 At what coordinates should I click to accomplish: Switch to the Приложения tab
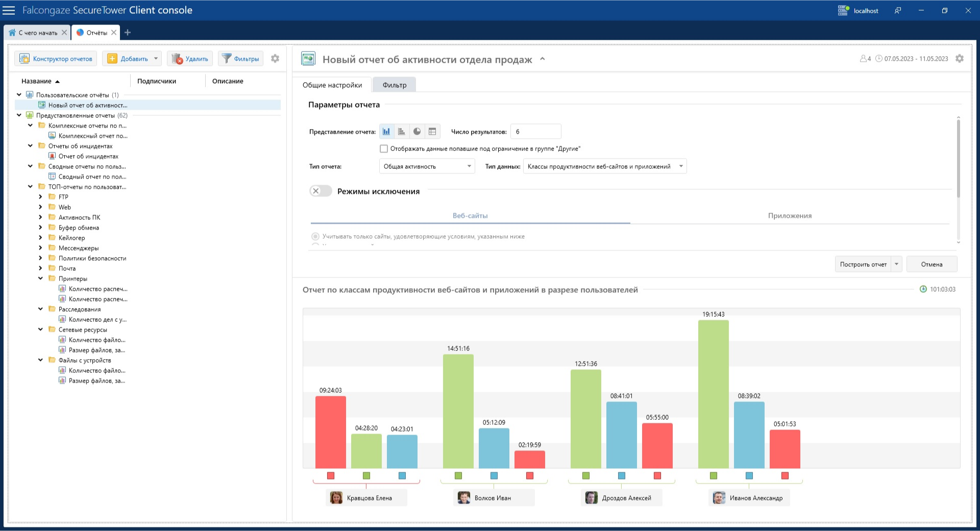[790, 216]
